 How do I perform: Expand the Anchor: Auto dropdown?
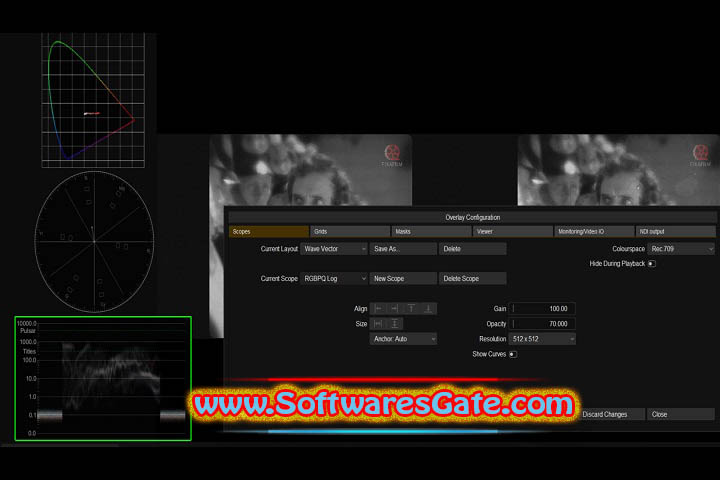403,339
